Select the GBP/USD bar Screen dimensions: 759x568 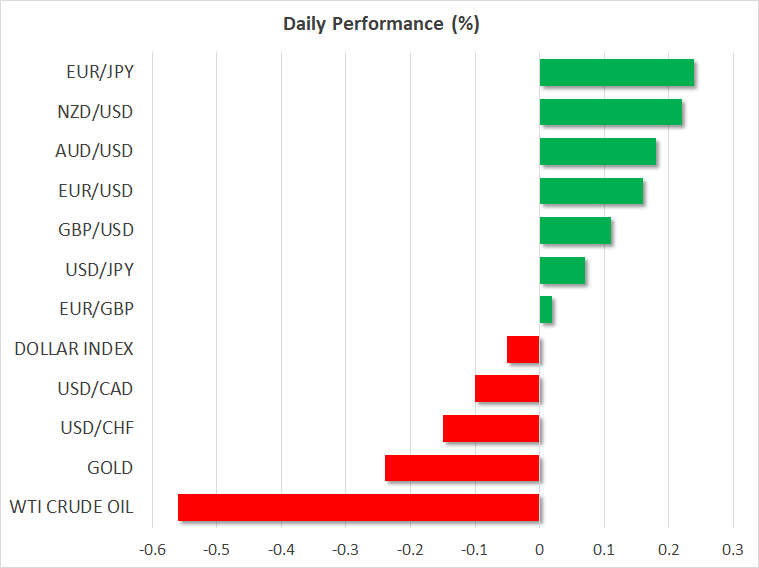pyautogui.click(x=575, y=231)
